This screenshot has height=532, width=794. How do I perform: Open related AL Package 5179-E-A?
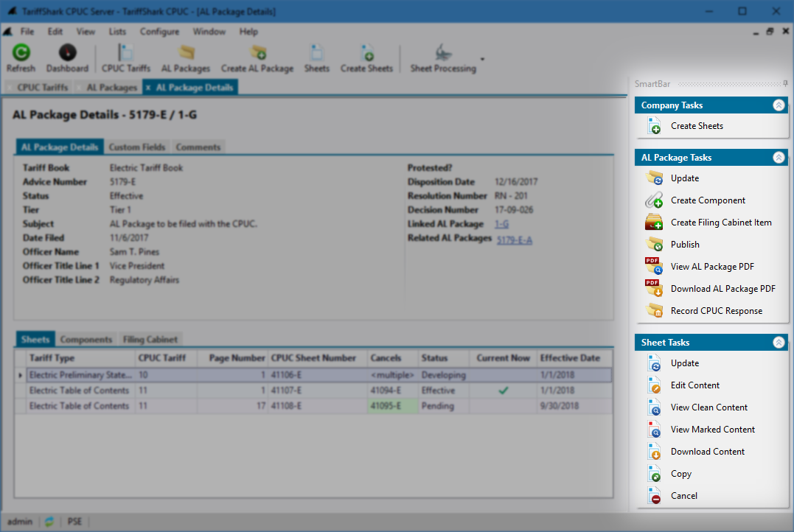pos(514,240)
